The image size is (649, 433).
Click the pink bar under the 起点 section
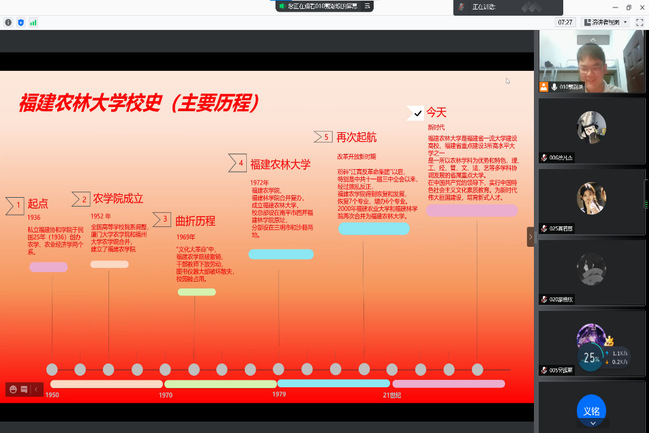pos(48,267)
